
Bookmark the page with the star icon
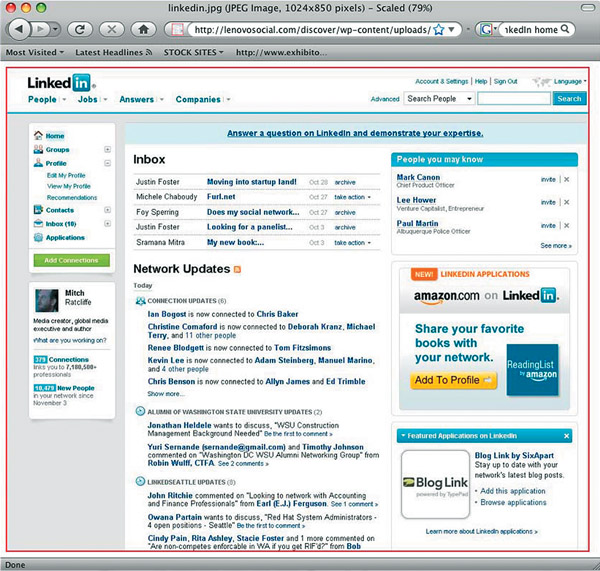tap(439, 29)
